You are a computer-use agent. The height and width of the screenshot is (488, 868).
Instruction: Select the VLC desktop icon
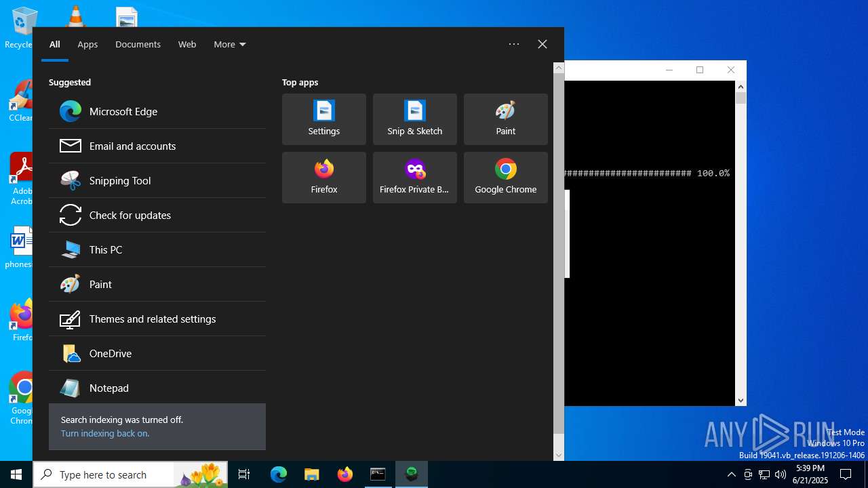click(75, 16)
